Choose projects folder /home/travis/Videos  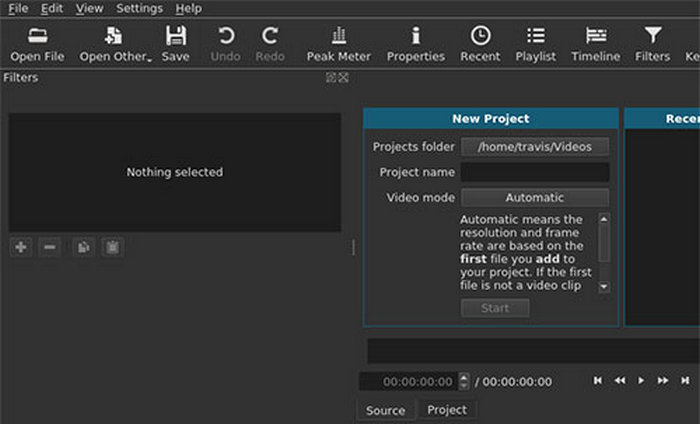(x=535, y=147)
